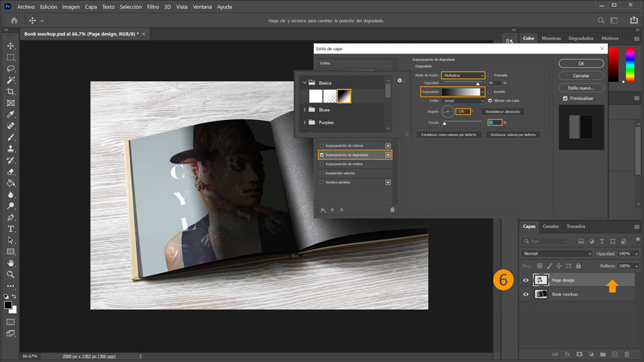Expand the Blues gradient folder

305,109
